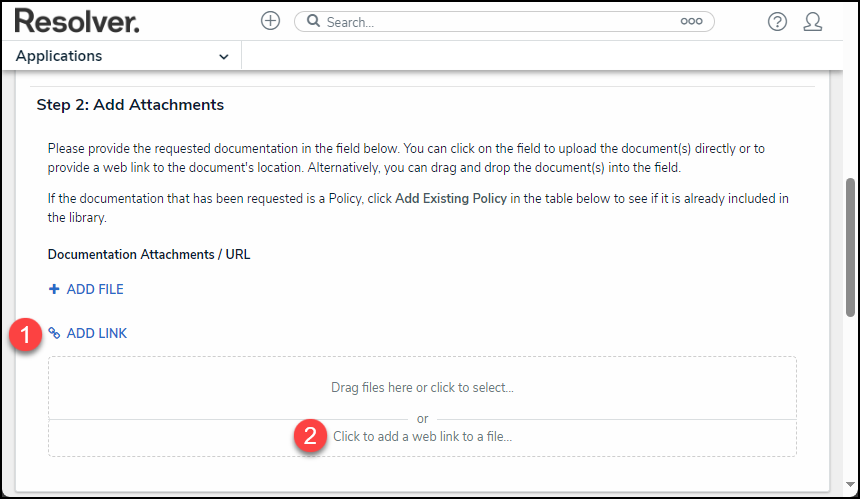Click the bold 'Add Existing Policy' text
Screen dimensions: 860x499
click(451, 198)
